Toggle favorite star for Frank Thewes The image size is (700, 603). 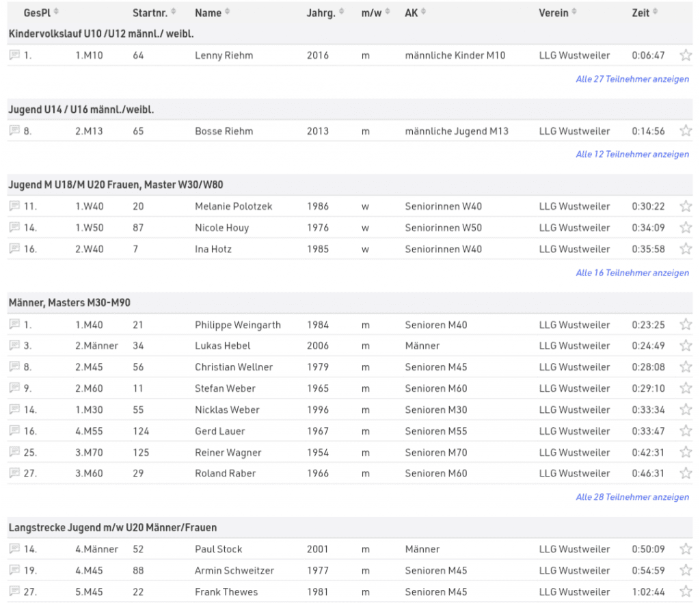coord(686,592)
